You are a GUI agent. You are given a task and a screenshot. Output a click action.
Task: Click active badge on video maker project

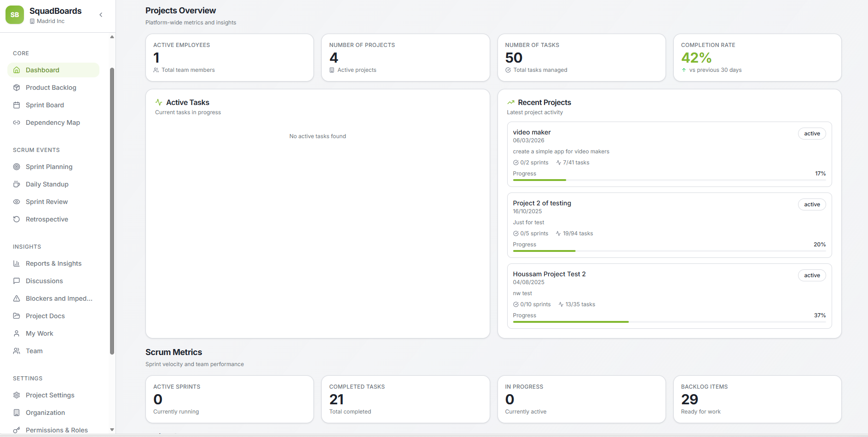pyautogui.click(x=812, y=134)
